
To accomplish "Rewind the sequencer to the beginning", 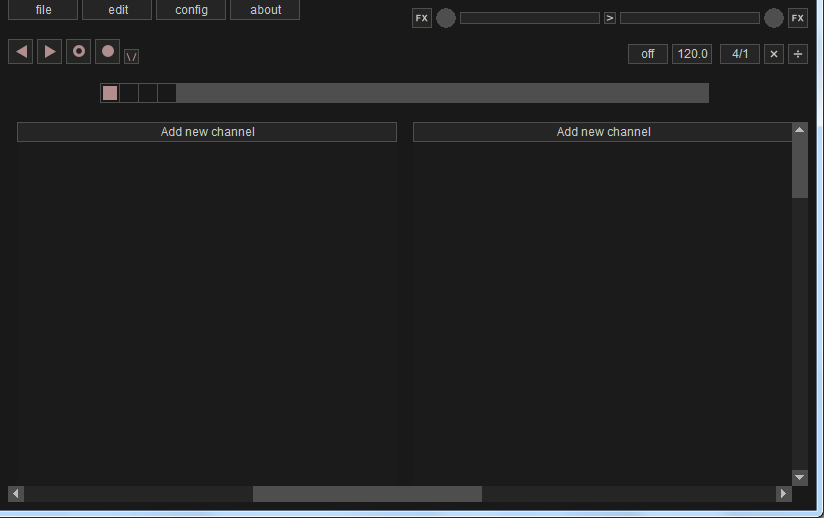I will [x=20, y=51].
